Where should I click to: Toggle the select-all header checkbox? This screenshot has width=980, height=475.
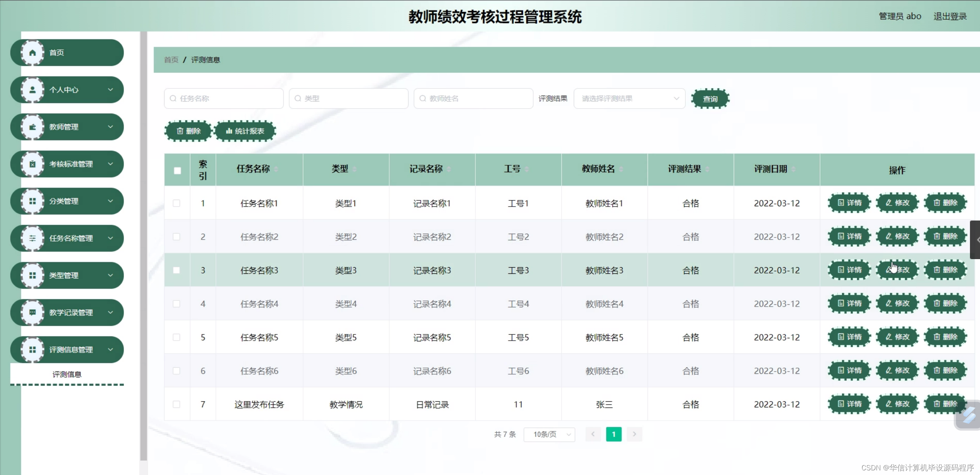[x=177, y=170]
